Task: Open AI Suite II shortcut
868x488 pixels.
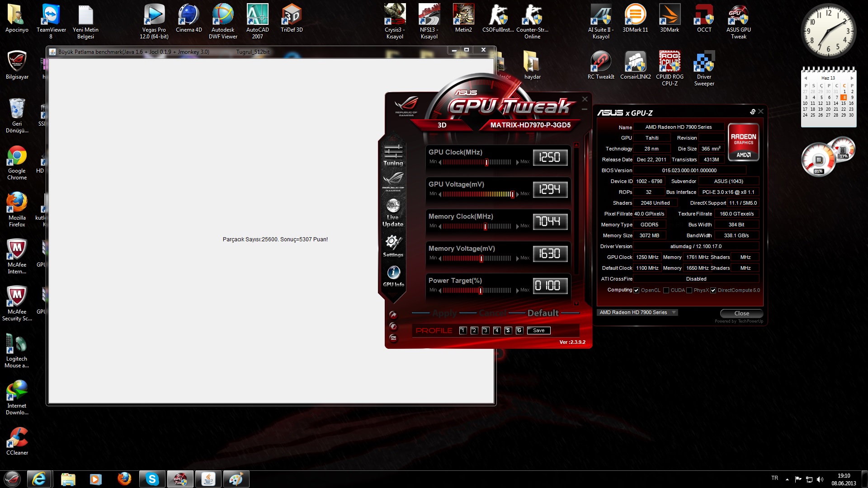Action: pos(601,21)
